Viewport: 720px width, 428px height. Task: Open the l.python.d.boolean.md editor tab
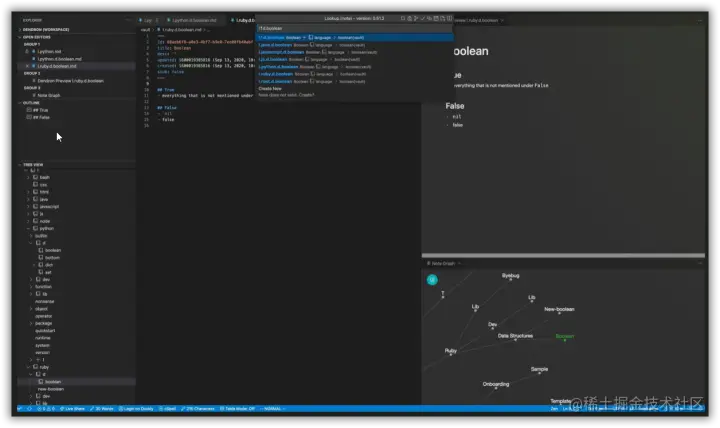pos(193,20)
